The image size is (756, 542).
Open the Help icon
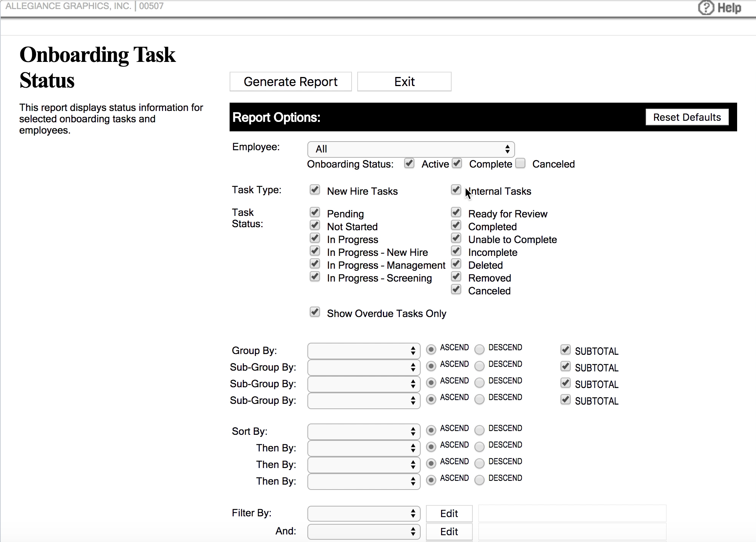pos(706,8)
